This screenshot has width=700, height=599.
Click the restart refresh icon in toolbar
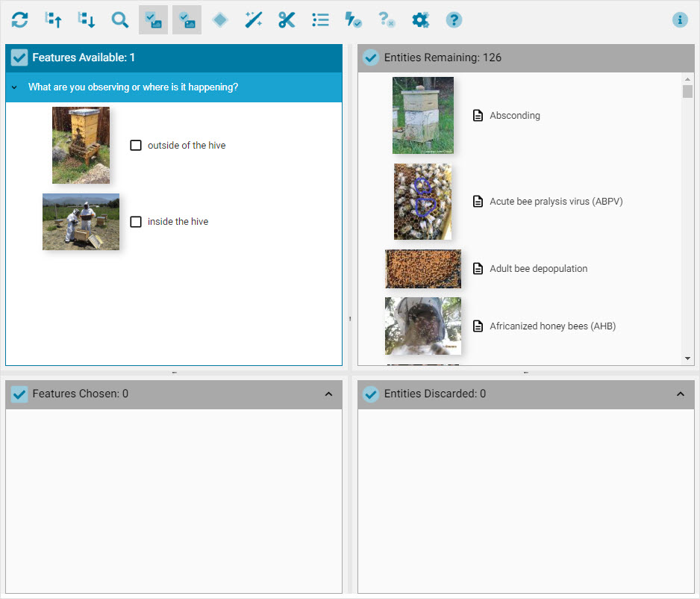20,20
